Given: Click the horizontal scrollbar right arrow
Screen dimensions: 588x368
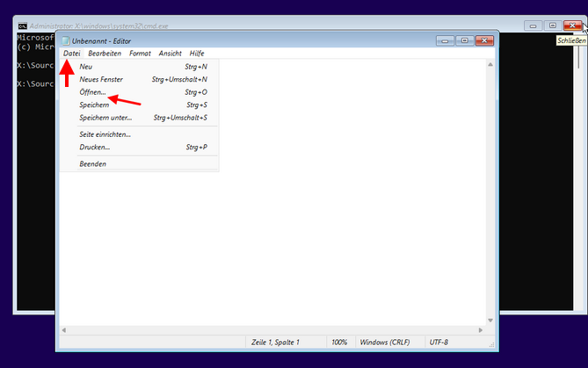Looking at the screenshot, I should pyautogui.click(x=482, y=329).
